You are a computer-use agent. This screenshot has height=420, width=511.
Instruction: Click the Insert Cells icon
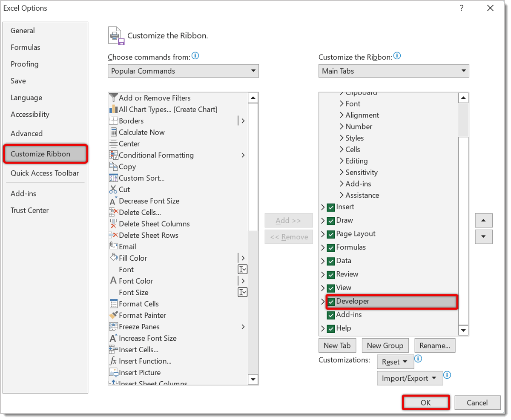113,350
